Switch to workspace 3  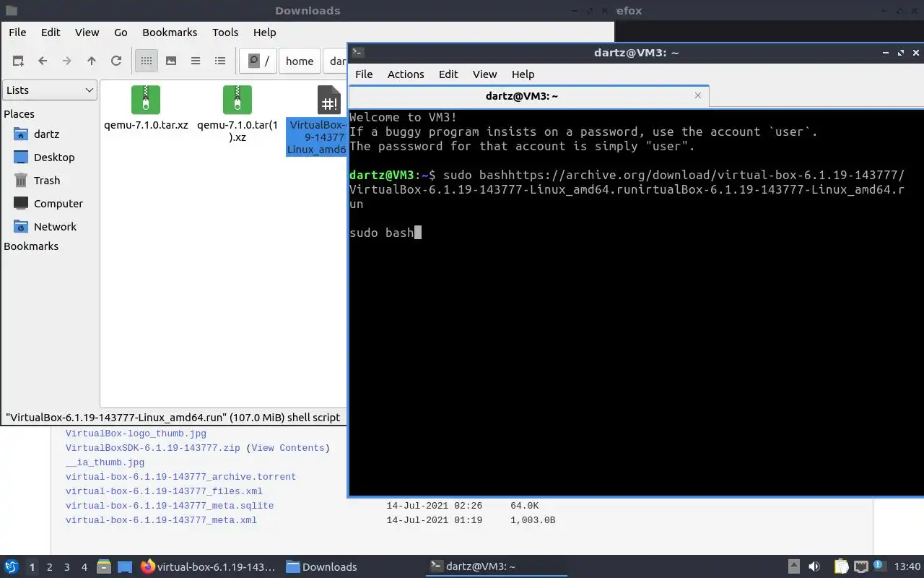pyautogui.click(x=67, y=567)
